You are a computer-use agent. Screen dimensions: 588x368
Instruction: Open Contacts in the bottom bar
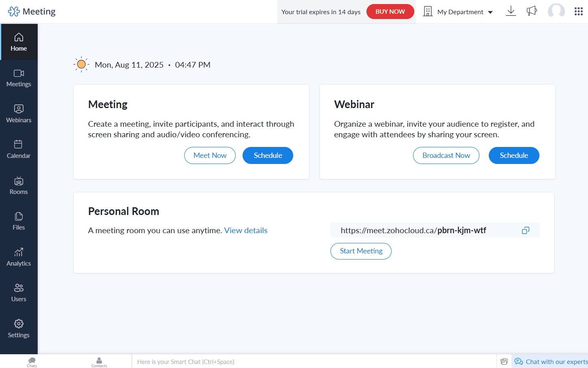99,362
